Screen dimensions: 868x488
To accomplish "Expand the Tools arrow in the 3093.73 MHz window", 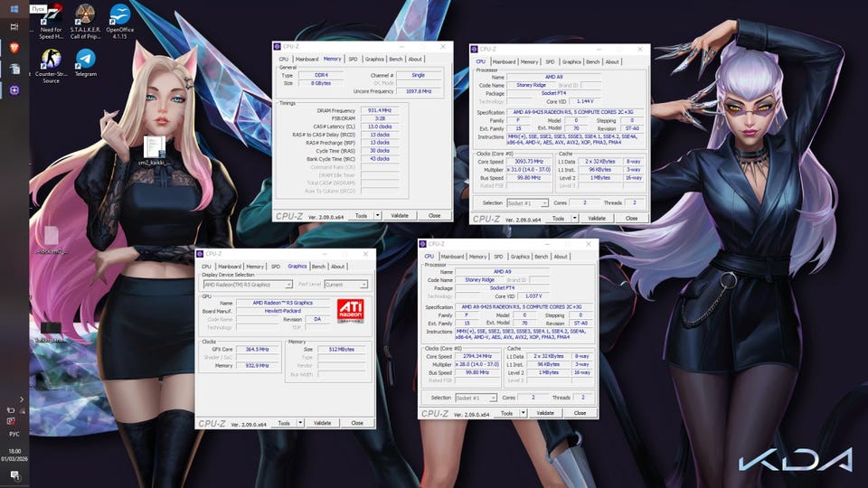I will tap(575, 219).
